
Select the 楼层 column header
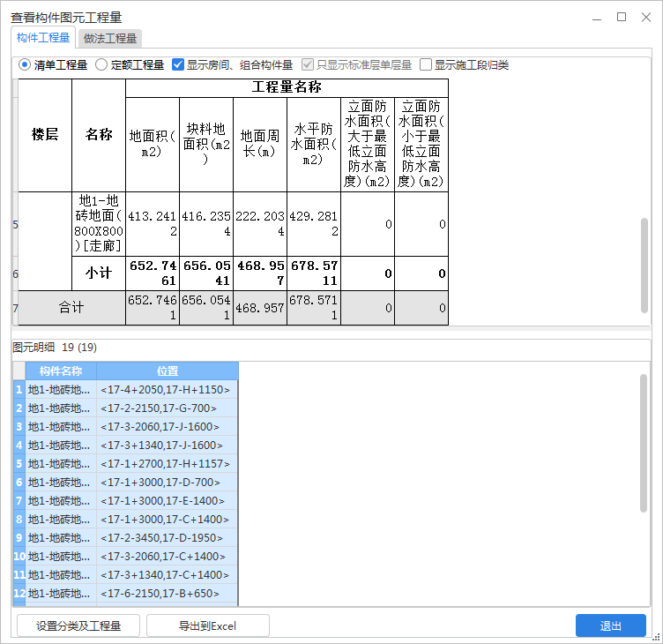[x=45, y=135]
